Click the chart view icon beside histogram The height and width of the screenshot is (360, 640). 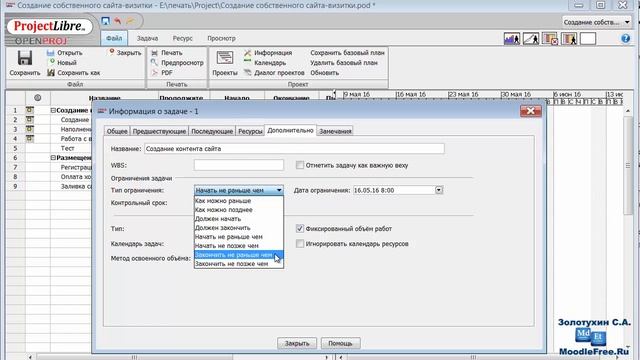(531, 39)
